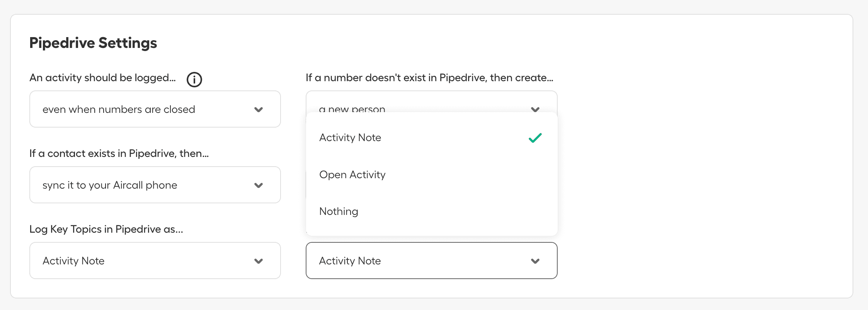Click the chevron on the Aircall sync dropdown
Image resolution: width=868 pixels, height=310 pixels.
(x=259, y=185)
